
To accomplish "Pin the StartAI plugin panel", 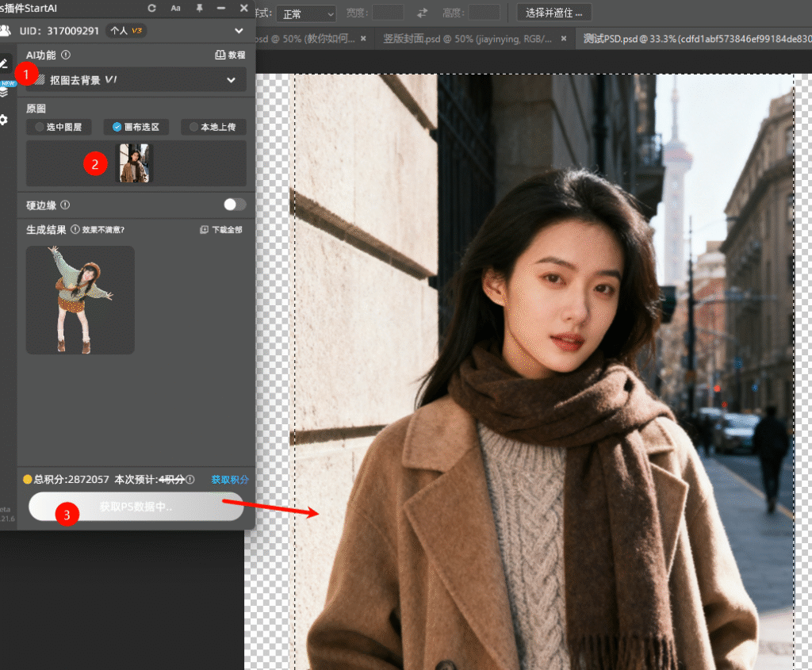I will tap(199, 8).
